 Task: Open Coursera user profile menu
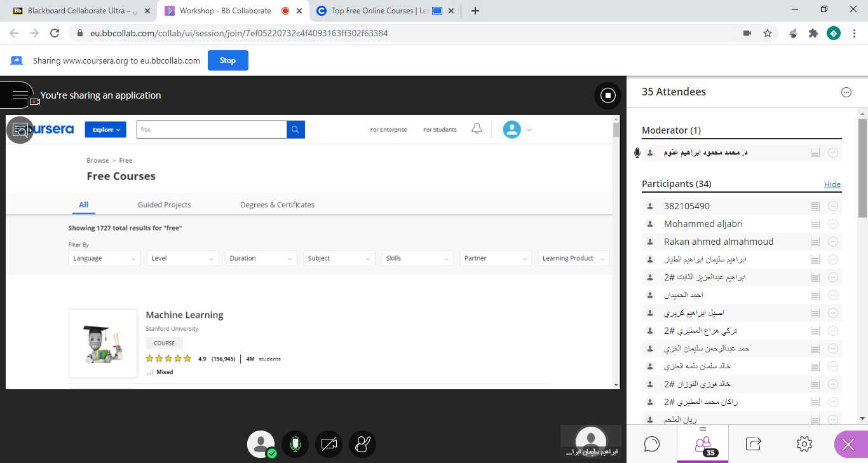click(x=517, y=130)
